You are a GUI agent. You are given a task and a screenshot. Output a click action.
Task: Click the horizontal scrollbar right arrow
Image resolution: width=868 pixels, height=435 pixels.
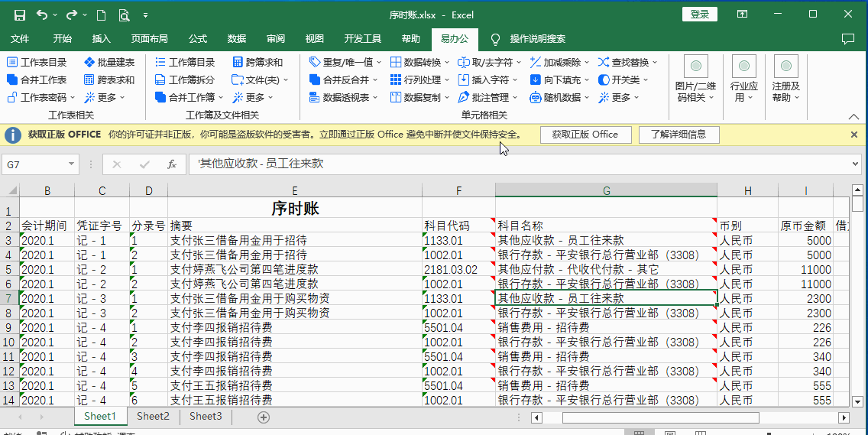(844, 417)
